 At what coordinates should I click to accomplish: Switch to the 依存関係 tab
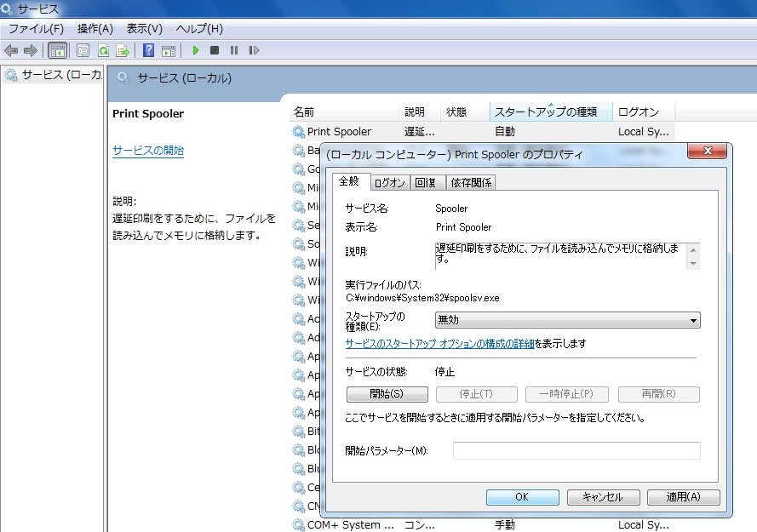pos(471,182)
